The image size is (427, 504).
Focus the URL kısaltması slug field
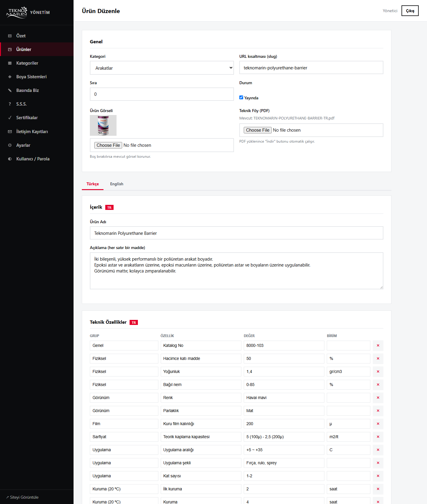coord(311,68)
